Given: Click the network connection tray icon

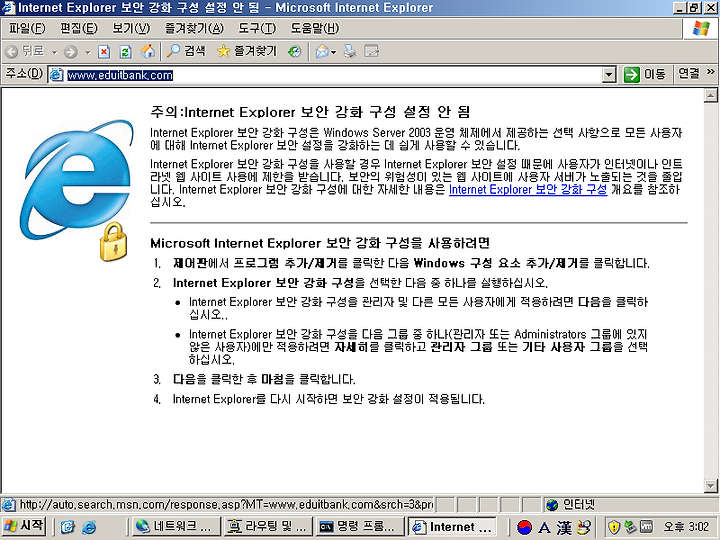Looking at the screenshot, I should pos(630,527).
